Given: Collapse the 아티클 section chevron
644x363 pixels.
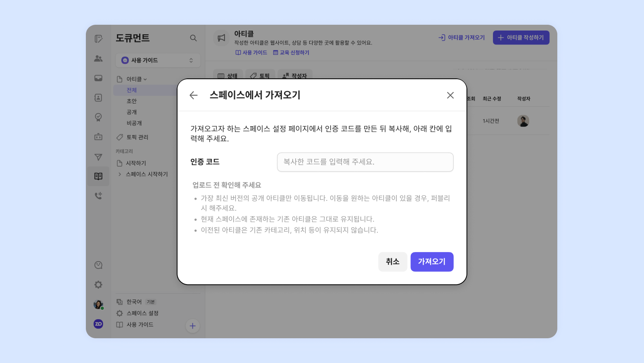Looking at the screenshot, I should click(x=145, y=79).
